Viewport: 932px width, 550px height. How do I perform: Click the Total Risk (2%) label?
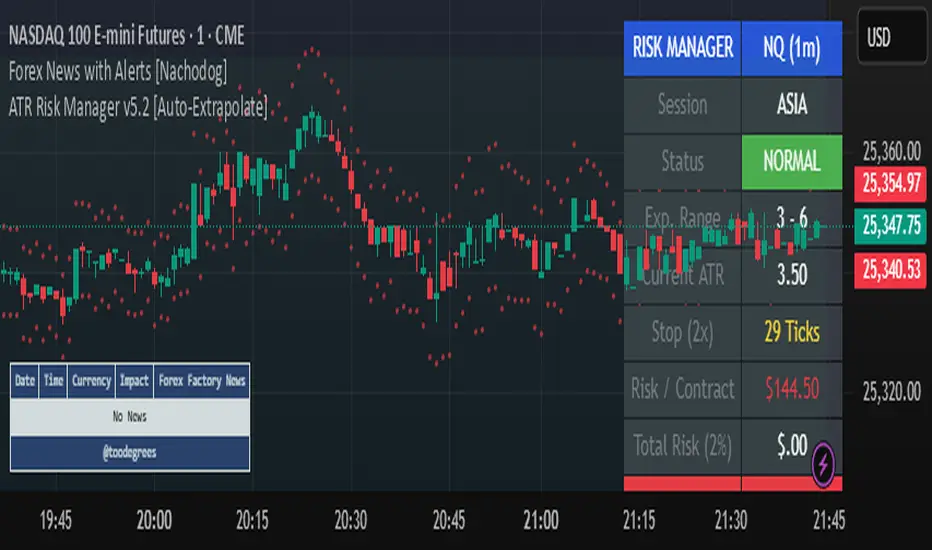682,446
